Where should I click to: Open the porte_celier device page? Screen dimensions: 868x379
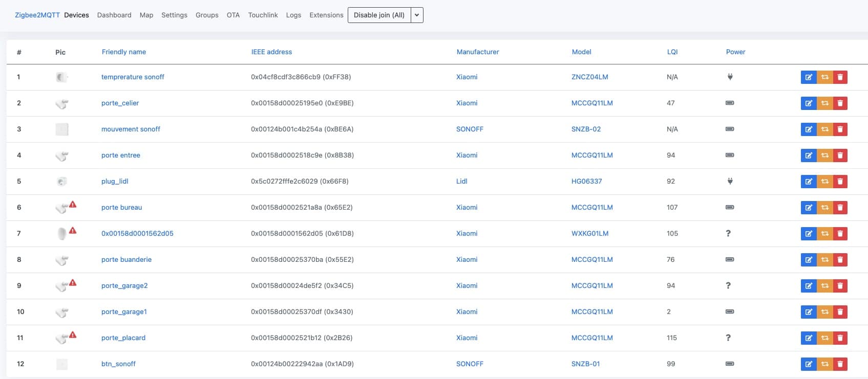pyautogui.click(x=120, y=103)
